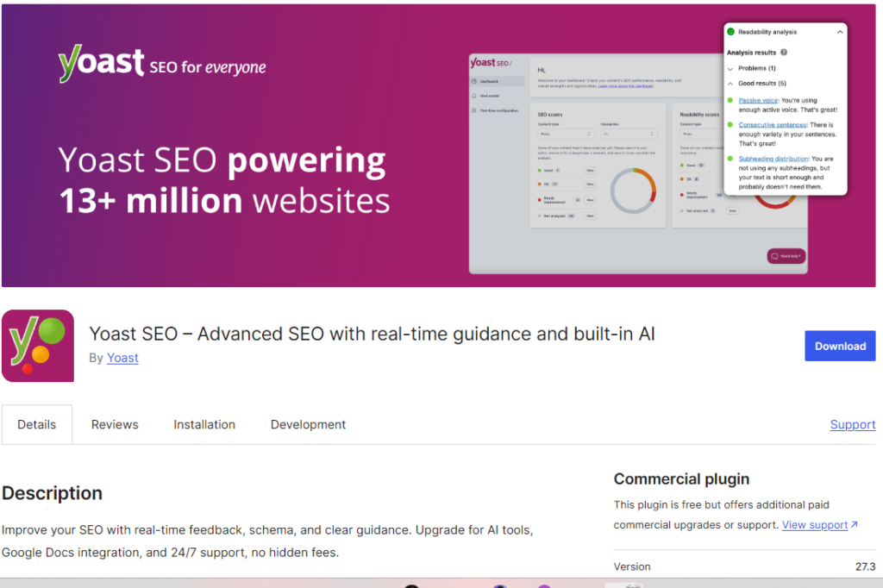Click the Yoast logo in the banner
883x588 pixels.
point(102,65)
